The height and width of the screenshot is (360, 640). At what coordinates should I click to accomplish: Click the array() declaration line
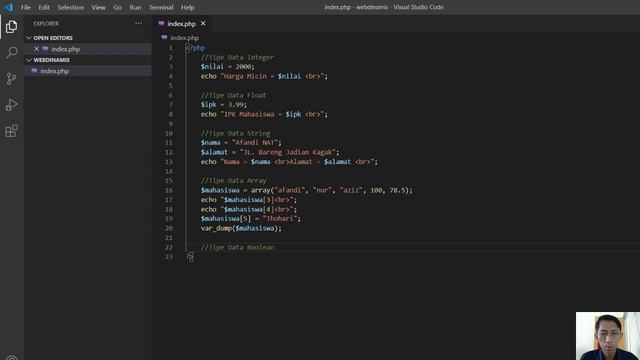tap(307, 190)
